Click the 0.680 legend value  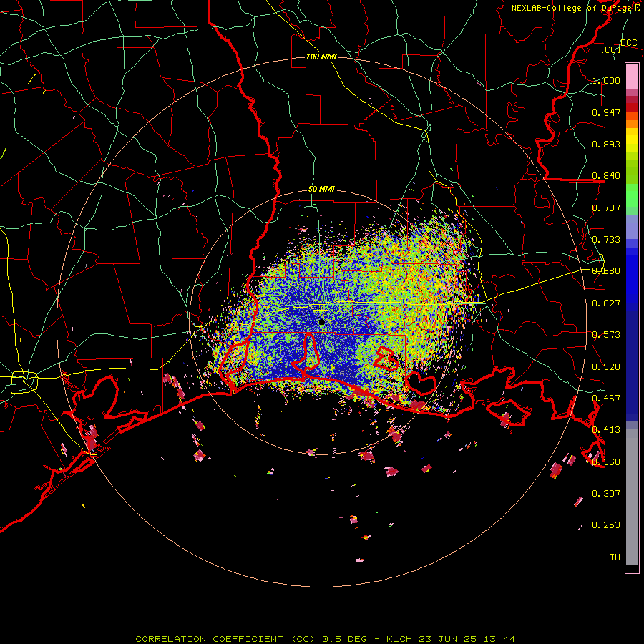point(606,271)
